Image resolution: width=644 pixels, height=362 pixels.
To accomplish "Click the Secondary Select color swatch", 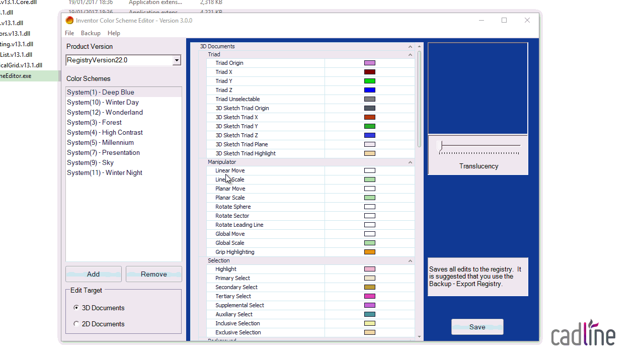I will click(x=370, y=287).
